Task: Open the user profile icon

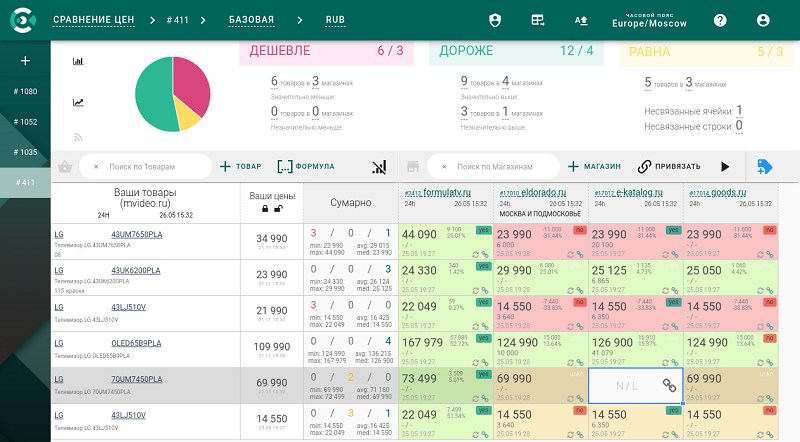Action: 763,20
